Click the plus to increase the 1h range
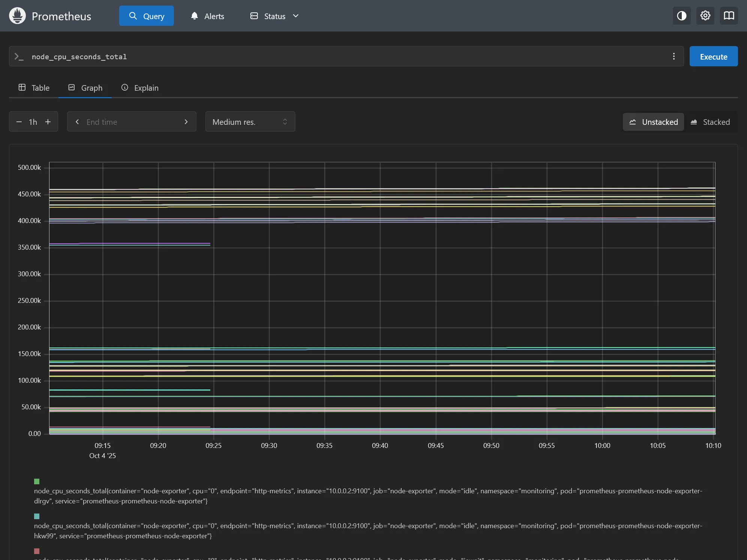The height and width of the screenshot is (560, 747). (x=48, y=121)
